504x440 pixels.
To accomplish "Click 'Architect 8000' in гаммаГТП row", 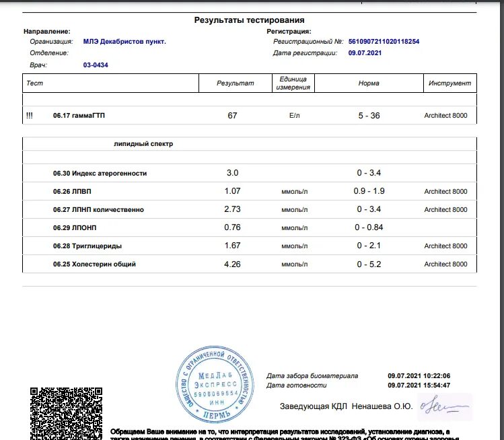I will pyautogui.click(x=445, y=116).
